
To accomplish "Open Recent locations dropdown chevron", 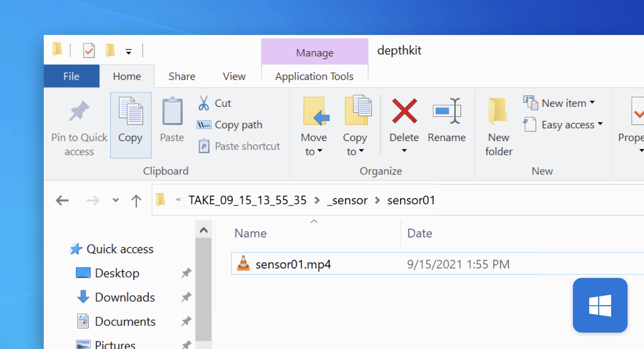I will click(x=115, y=200).
